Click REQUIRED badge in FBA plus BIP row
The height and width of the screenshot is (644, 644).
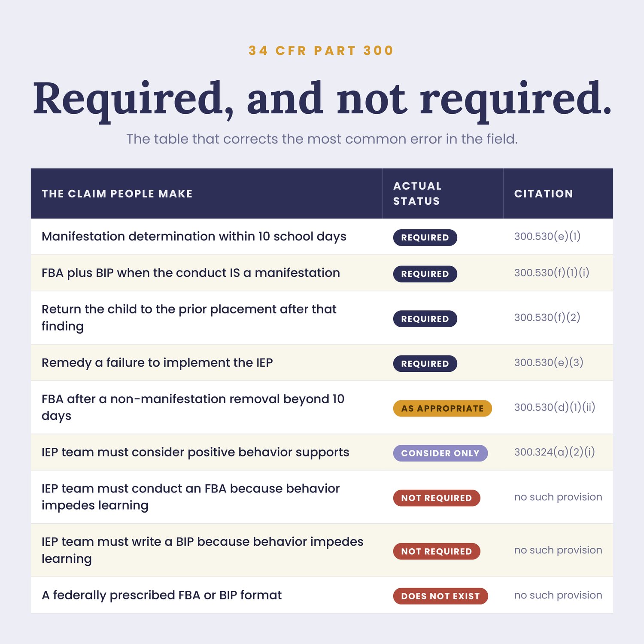[425, 274]
